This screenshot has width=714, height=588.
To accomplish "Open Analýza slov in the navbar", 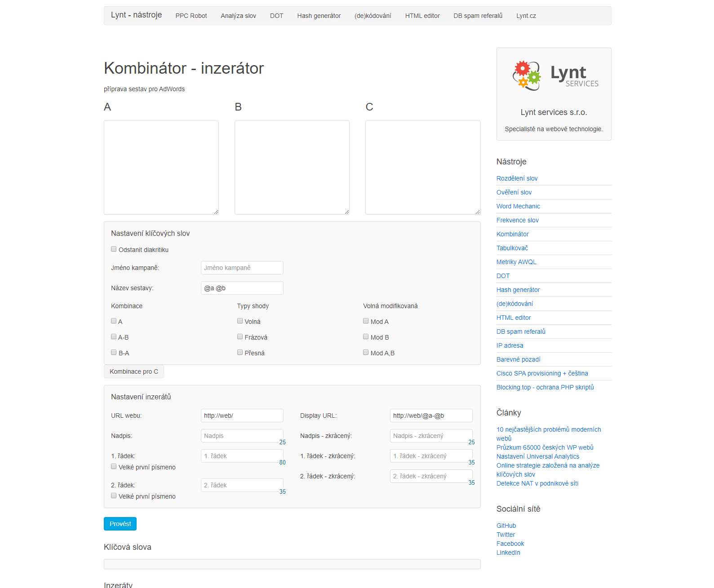I will pyautogui.click(x=238, y=16).
